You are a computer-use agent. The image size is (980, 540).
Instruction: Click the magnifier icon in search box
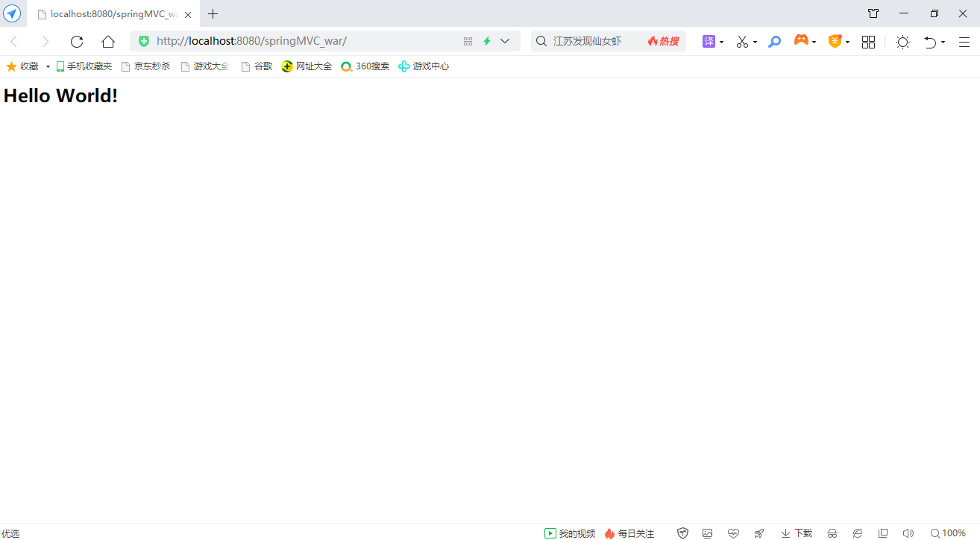click(x=542, y=41)
